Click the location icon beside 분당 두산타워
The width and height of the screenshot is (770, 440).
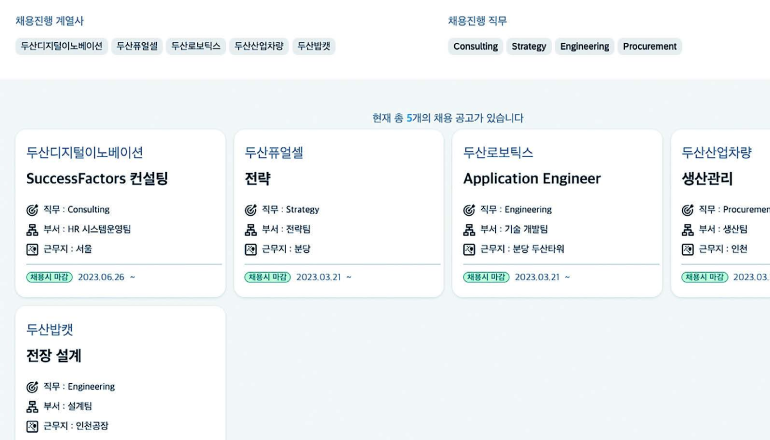(469, 249)
